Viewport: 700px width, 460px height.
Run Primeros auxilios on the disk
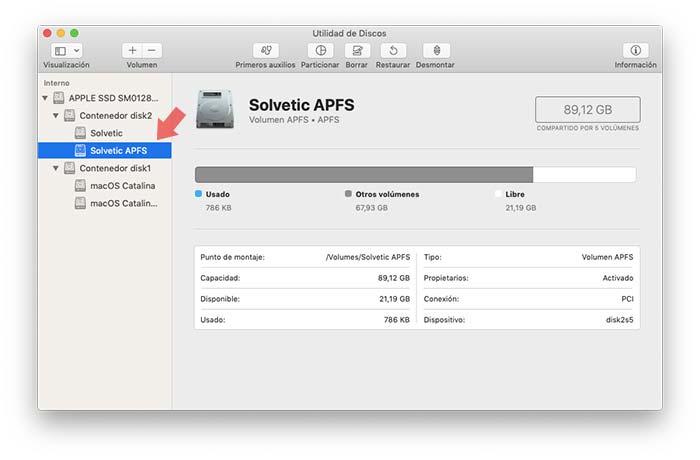(266, 50)
